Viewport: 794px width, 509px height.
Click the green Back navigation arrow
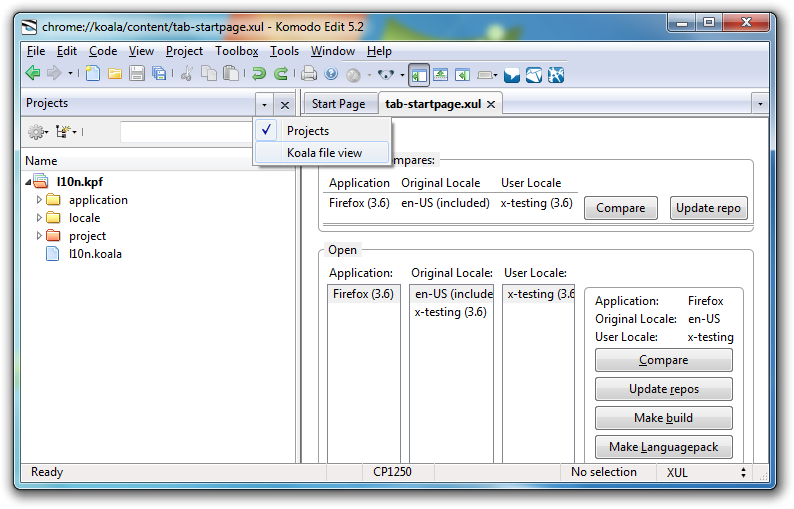[33, 74]
